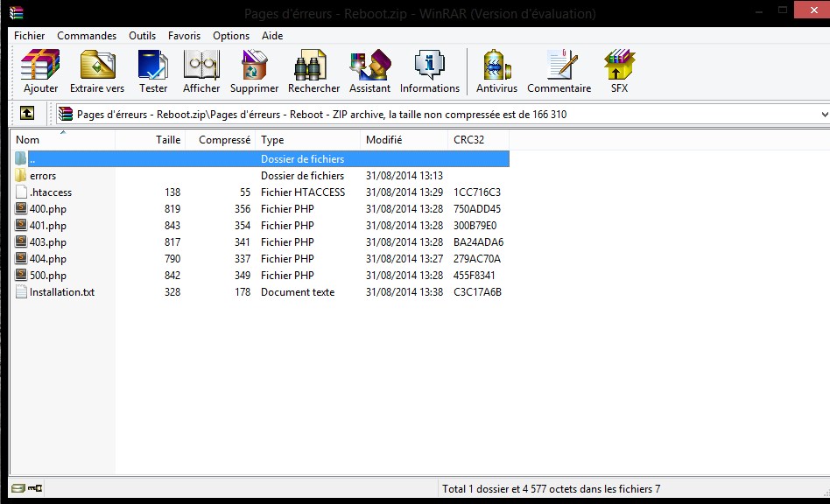Open the Commandes menu
This screenshot has width=830, height=504.
[87, 35]
